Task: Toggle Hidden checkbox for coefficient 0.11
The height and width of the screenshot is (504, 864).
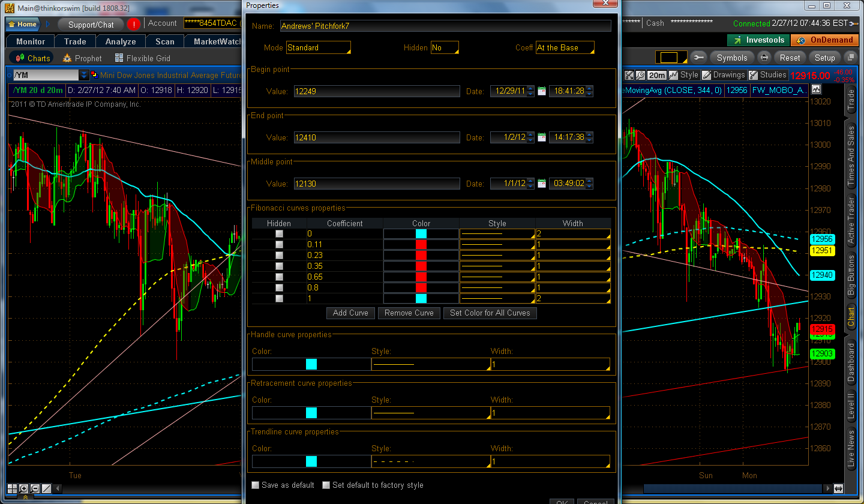Action: point(279,244)
